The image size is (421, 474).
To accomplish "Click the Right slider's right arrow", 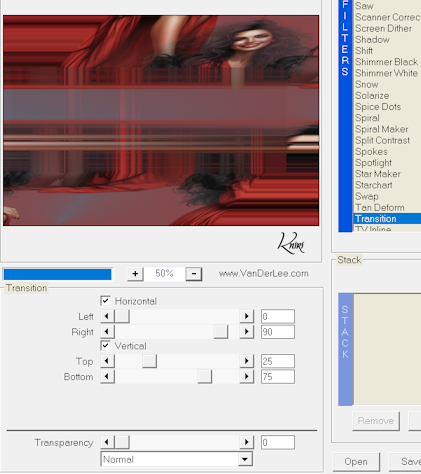I will (x=247, y=332).
